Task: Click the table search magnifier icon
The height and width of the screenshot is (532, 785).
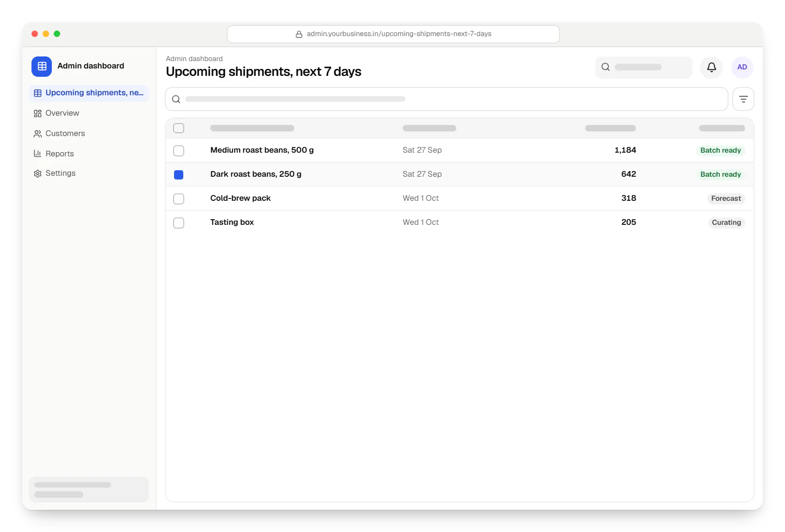Action: [176, 99]
